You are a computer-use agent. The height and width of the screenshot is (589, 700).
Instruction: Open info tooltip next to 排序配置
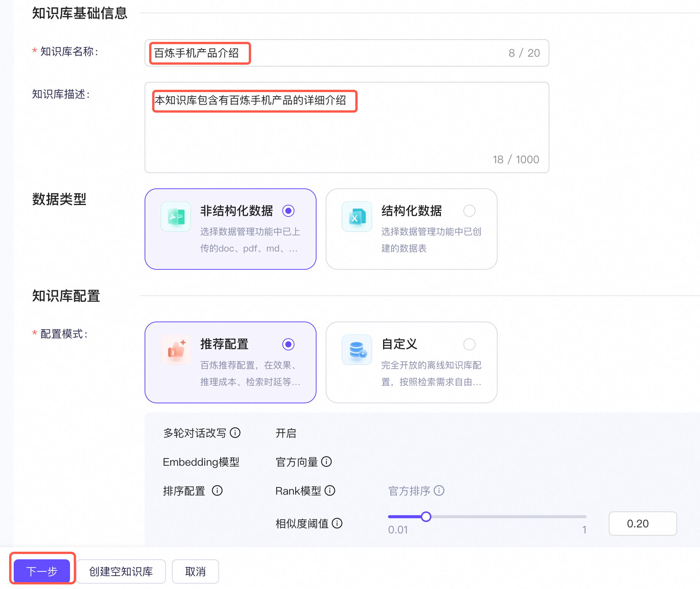[217, 490]
